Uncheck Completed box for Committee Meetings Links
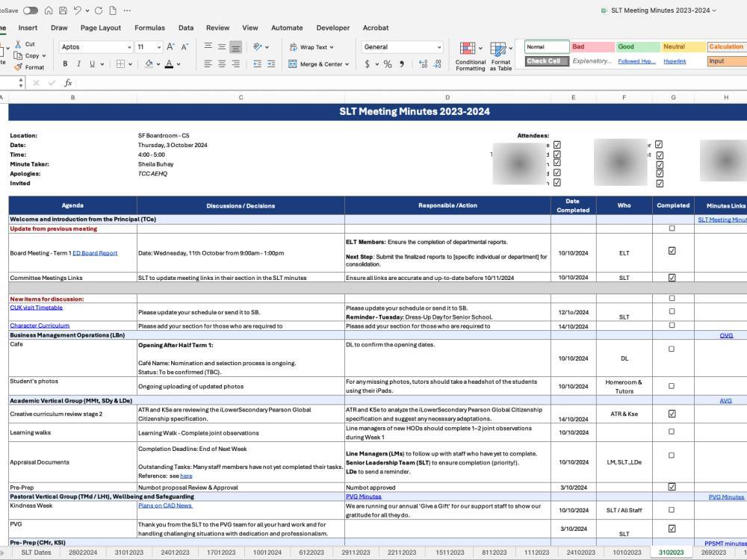747x560 pixels. click(672, 278)
